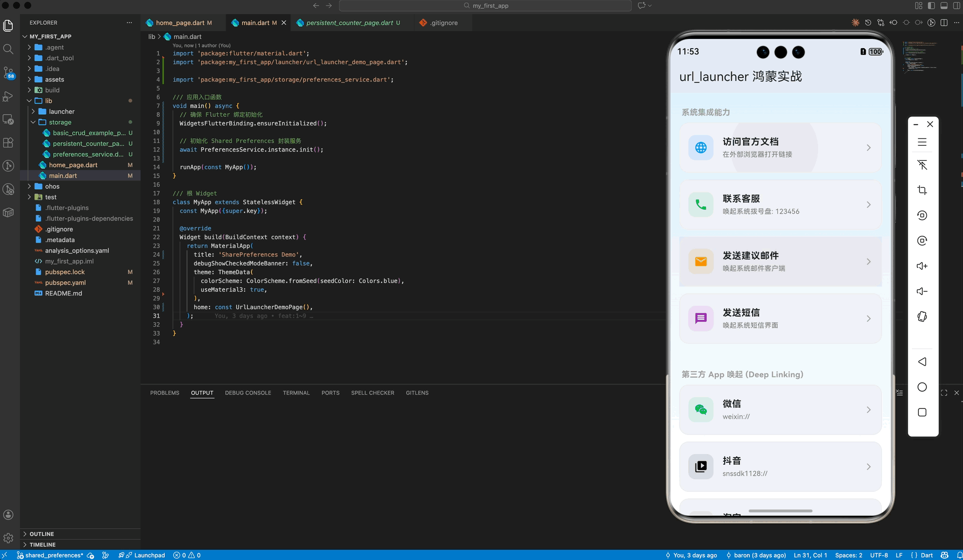Click the emulator volume up icon

[x=922, y=266]
